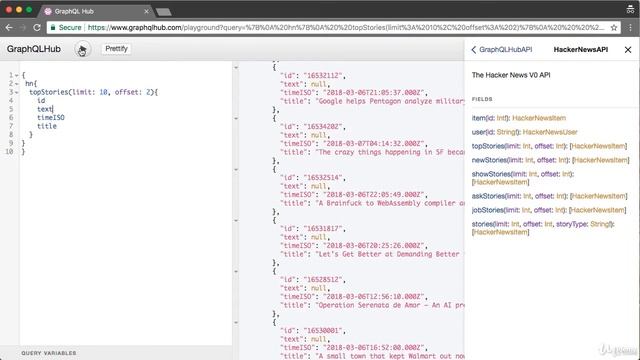Collapse result object with id 16531817
This screenshot has width=640, height=360.
(x=236, y=220)
